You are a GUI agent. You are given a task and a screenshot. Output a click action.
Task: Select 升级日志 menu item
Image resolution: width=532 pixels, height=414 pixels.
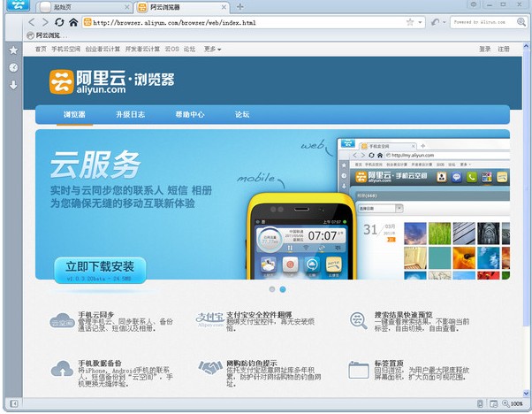[130, 114]
